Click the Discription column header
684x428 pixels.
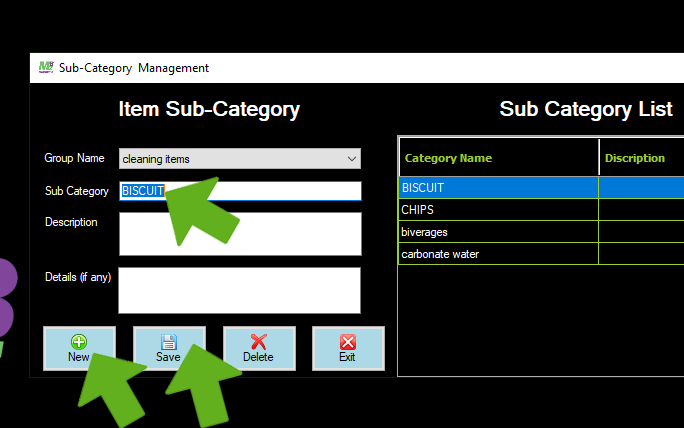pyautogui.click(x=640, y=158)
